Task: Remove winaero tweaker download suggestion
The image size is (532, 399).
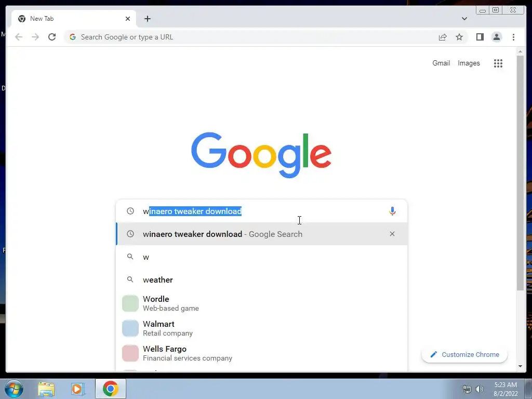Action: point(392,234)
